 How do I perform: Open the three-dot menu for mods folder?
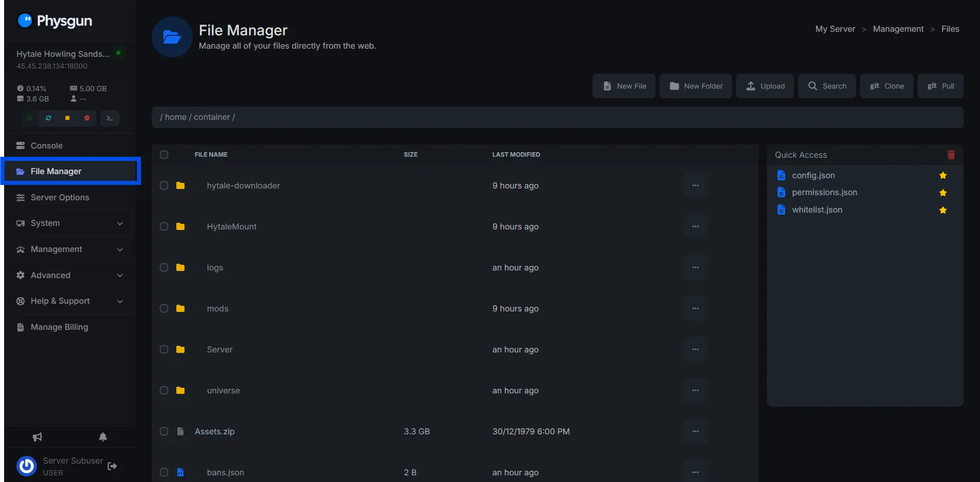coord(695,308)
